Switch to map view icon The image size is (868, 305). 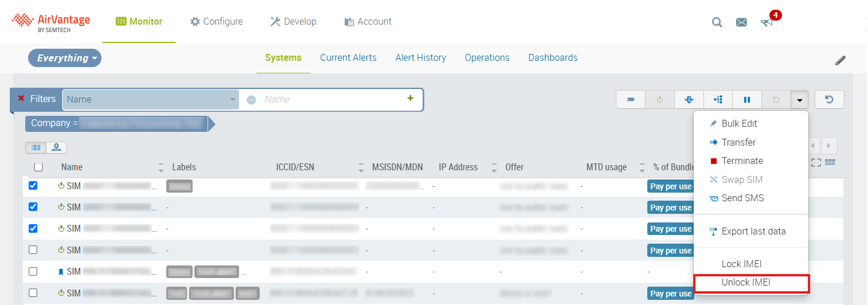coord(57,147)
